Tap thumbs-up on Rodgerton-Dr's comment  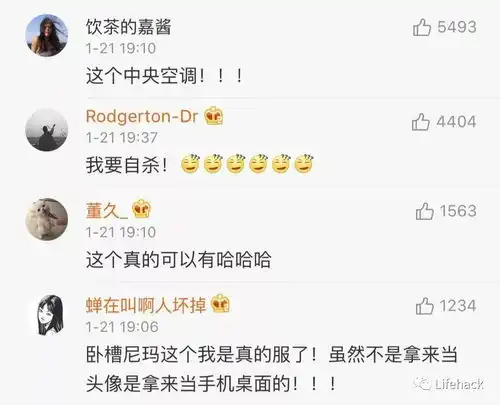coord(421,122)
